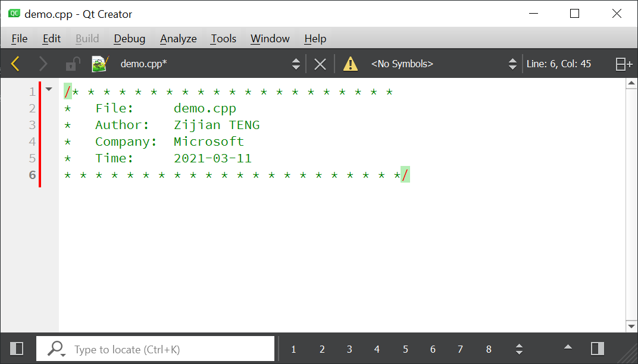638x364 pixels.
Task: Open the output panes selector arrows
Action: [x=519, y=349]
